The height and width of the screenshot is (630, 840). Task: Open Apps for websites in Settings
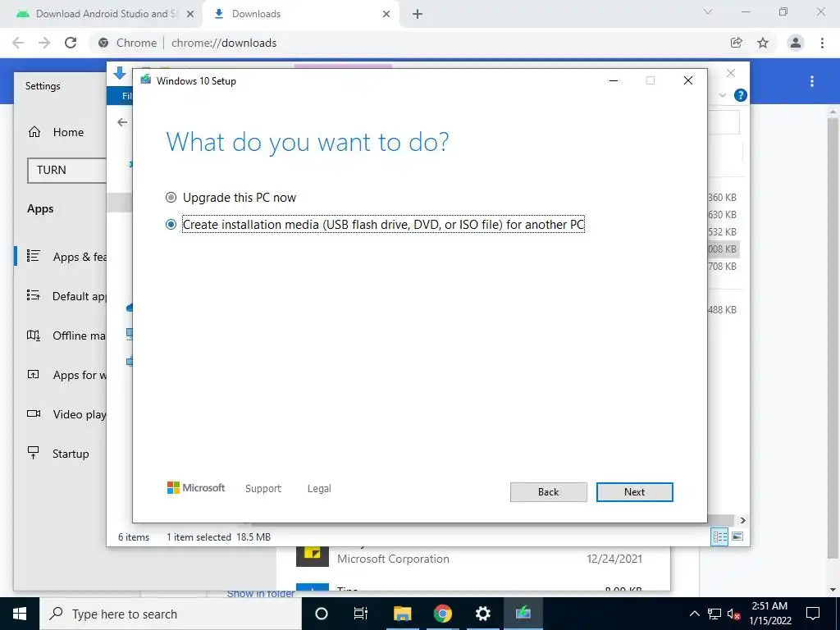coord(66,375)
